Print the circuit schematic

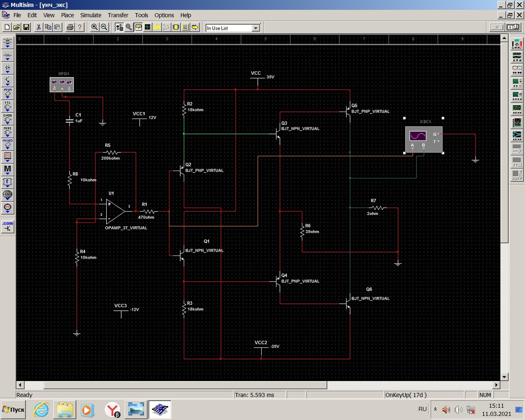pos(70,27)
